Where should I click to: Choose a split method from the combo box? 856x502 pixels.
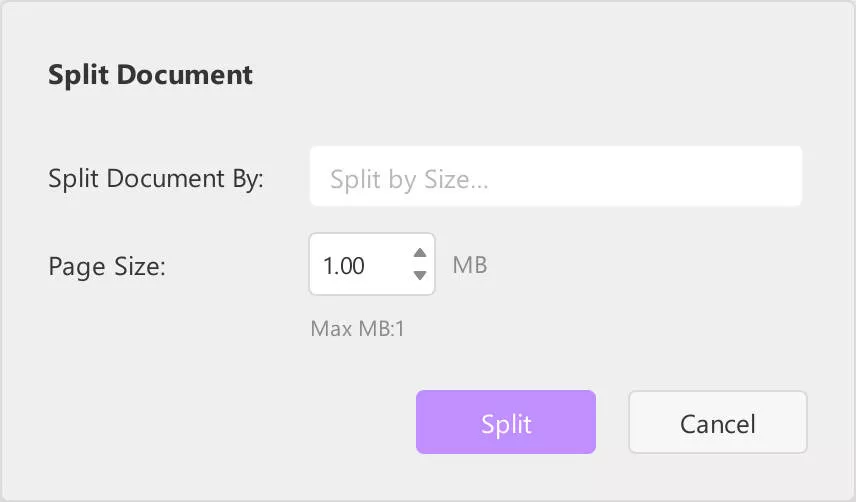coord(556,176)
